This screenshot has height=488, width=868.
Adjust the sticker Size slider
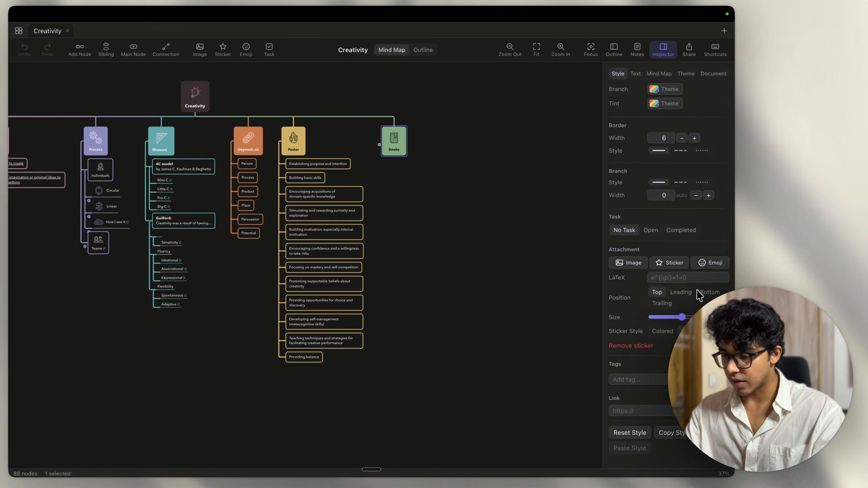tap(682, 317)
